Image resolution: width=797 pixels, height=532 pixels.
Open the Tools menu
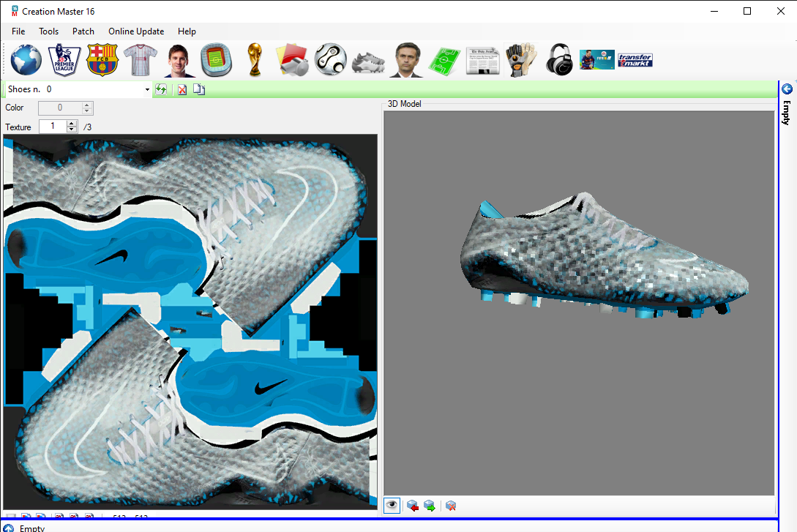(x=49, y=31)
